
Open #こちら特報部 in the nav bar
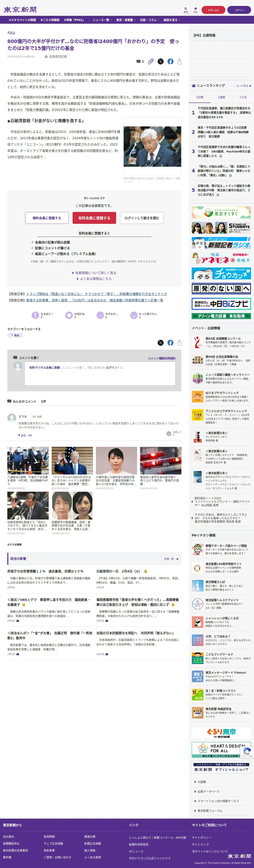50,20
